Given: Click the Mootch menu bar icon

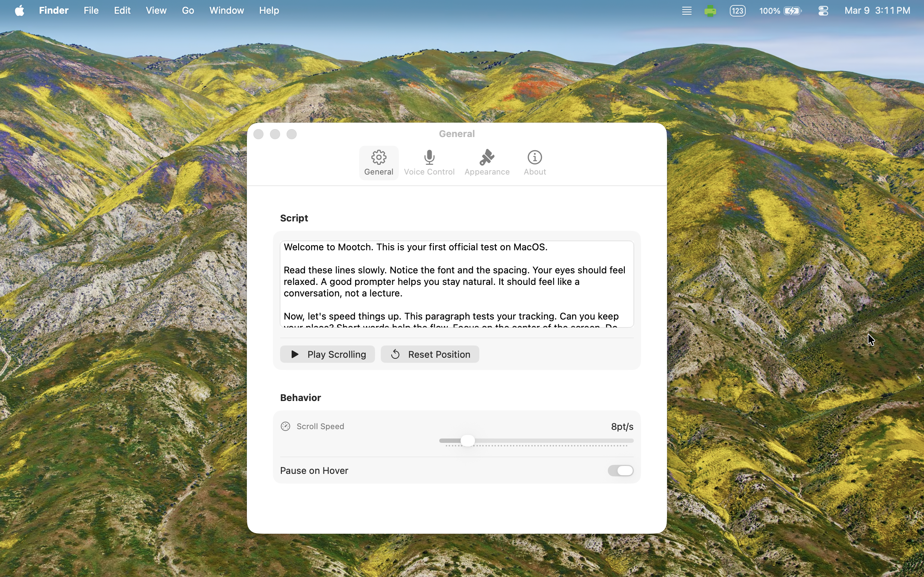Looking at the screenshot, I should click(x=710, y=11).
